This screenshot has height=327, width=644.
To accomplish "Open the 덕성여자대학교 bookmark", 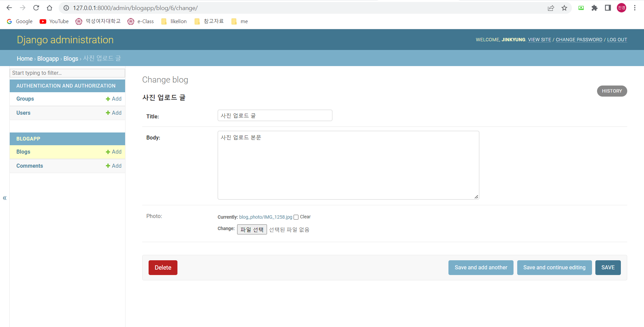I will [98, 21].
